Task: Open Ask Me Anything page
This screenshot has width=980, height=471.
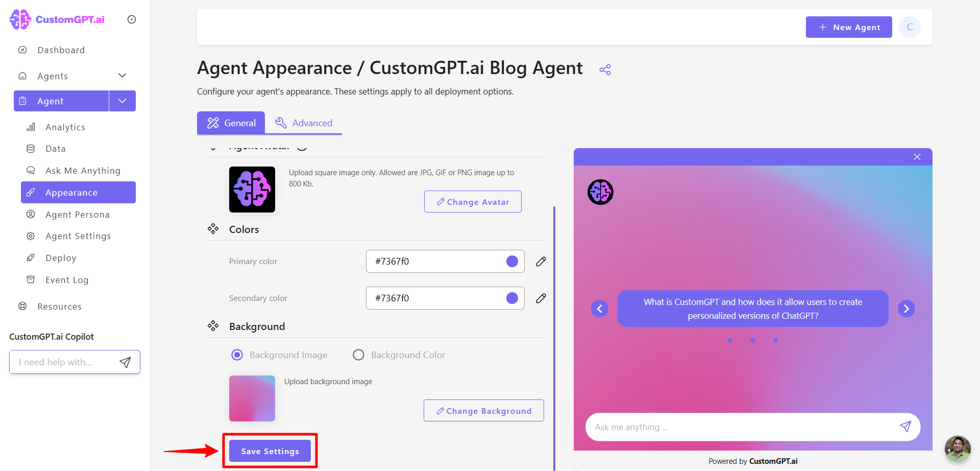Action: [x=83, y=171]
